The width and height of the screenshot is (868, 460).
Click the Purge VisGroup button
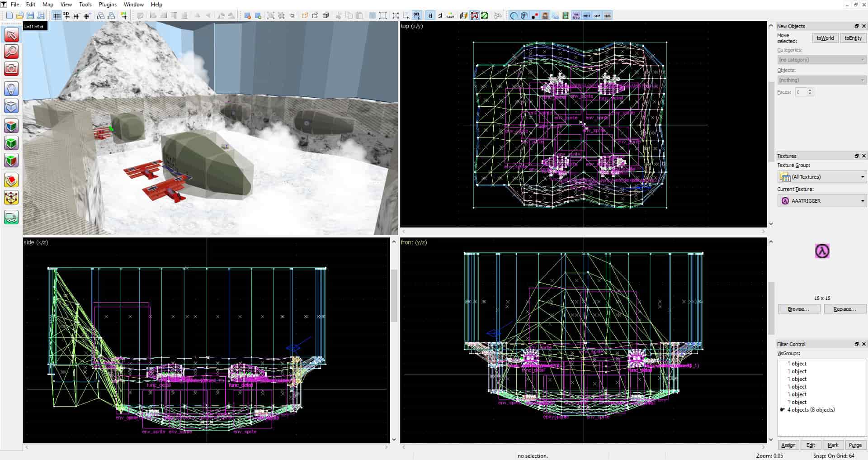855,445
